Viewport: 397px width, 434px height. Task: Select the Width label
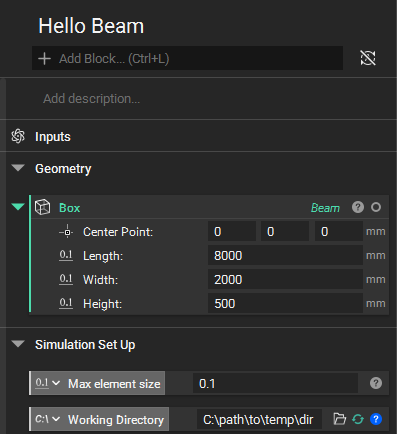[x=100, y=280]
